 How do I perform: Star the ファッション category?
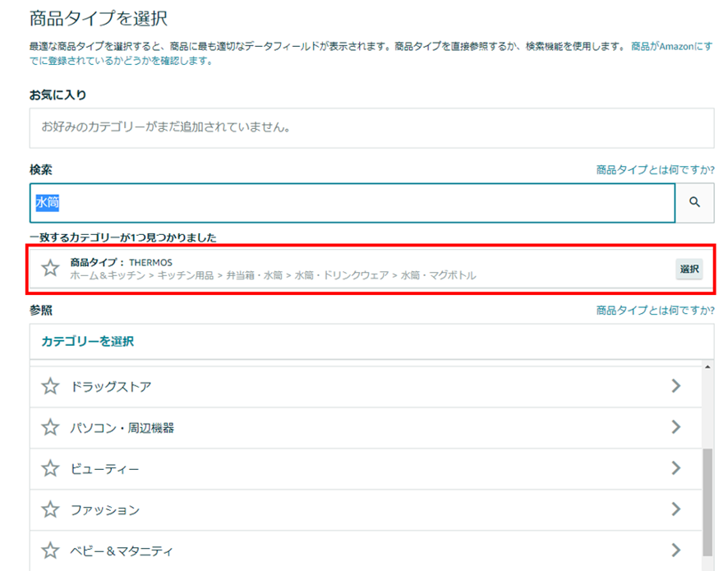[x=50, y=509]
